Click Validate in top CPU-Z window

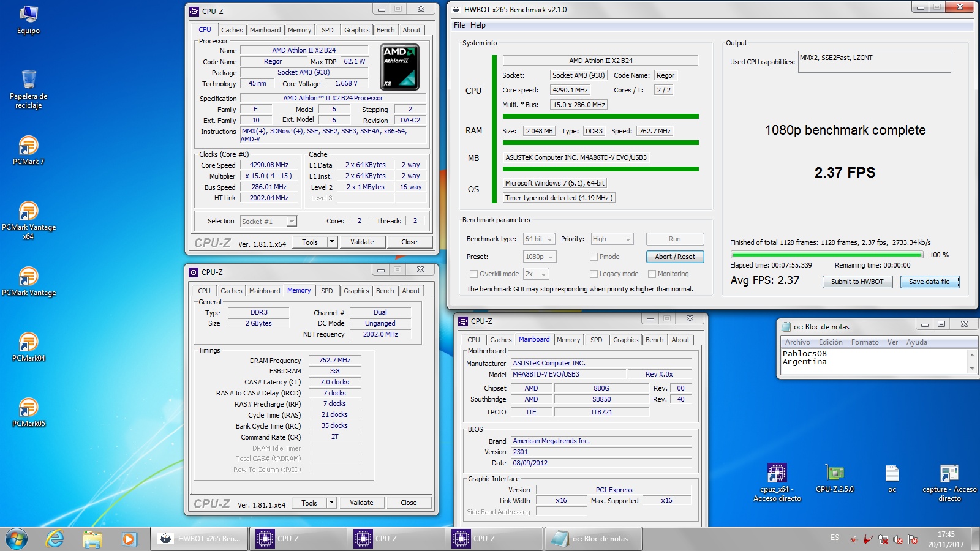(x=362, y=242)
